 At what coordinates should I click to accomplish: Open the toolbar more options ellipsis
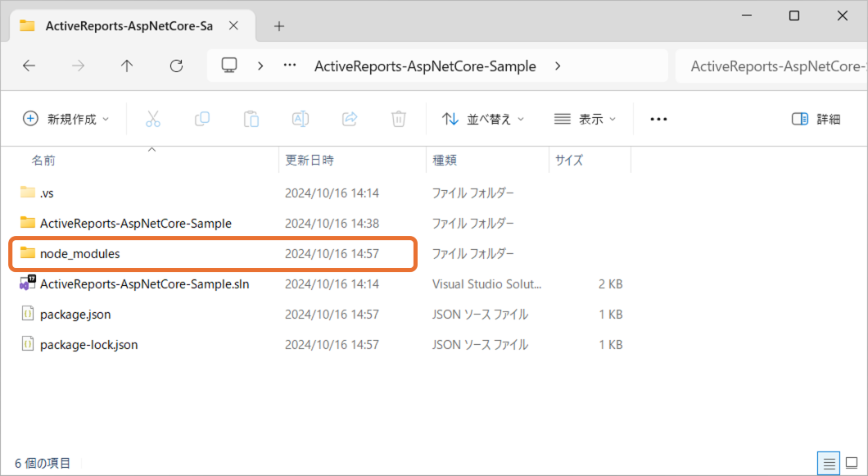pyautogui.click(x=658, y=119)
